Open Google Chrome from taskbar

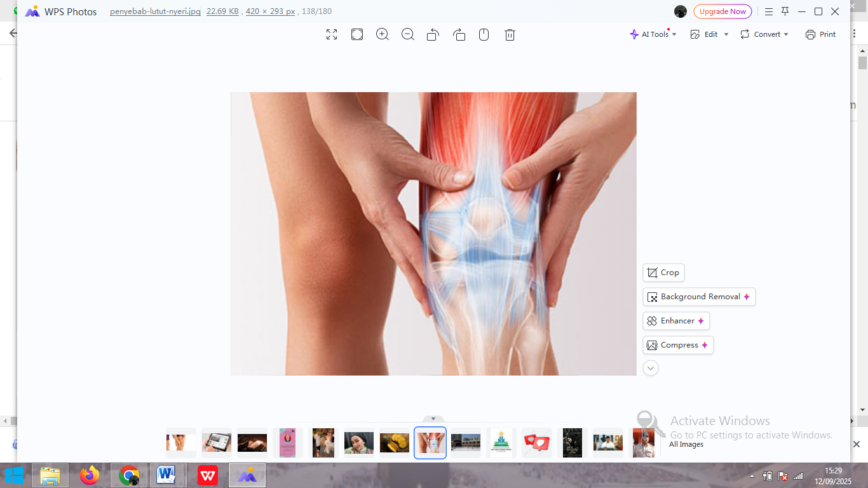coord(129,475)
